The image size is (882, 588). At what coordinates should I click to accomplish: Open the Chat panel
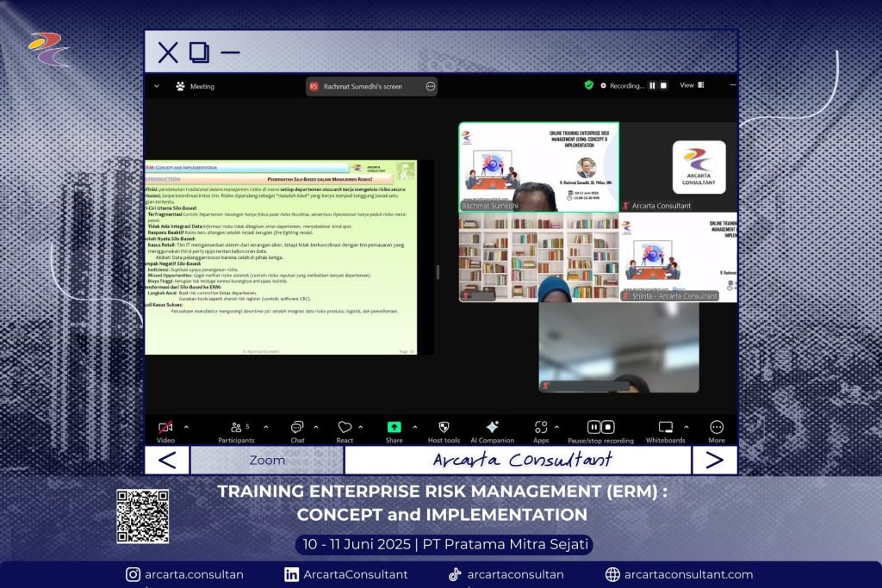(297, 428)
